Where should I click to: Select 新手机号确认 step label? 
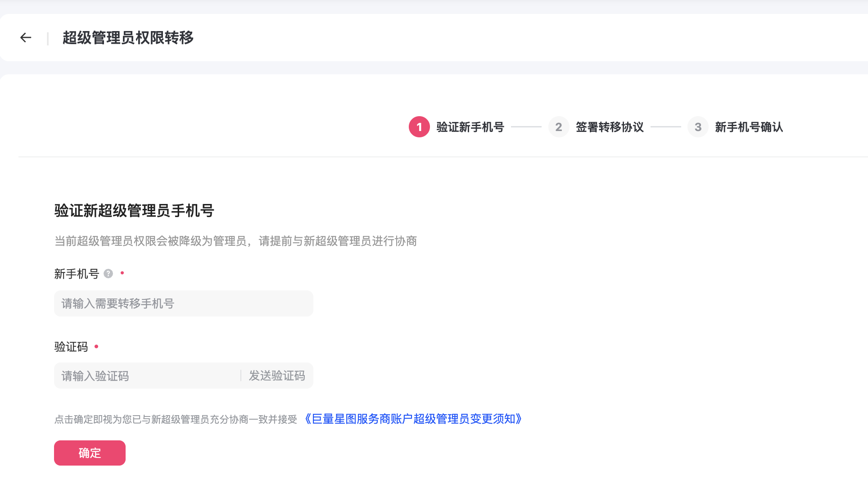[749, 127]
